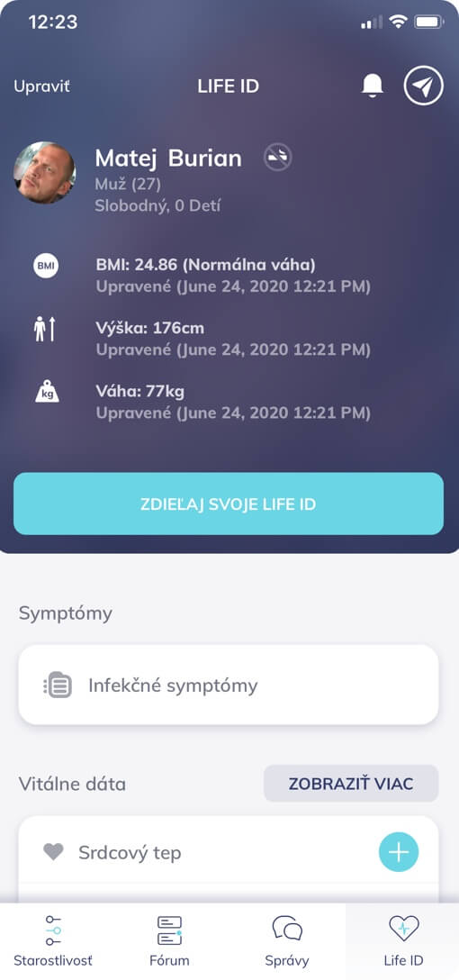459x980 pixels.
Task: Switch to the Fórum tab
Action: point(169,941)
